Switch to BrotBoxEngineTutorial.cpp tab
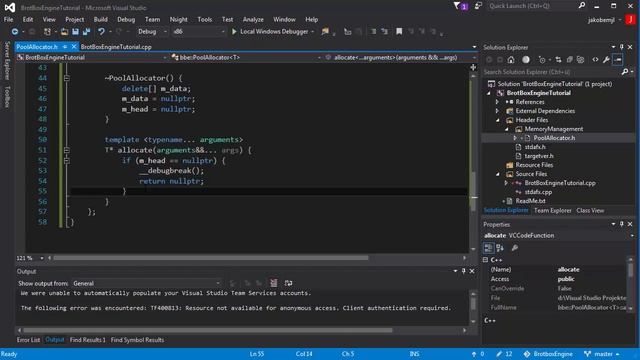 pos(116,47)
